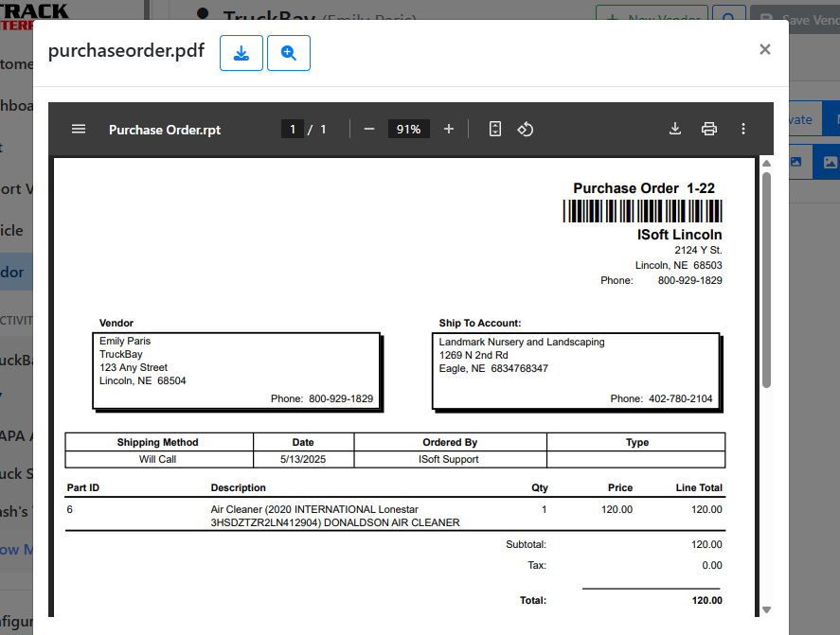Viewport: 840px width, 635px height.
Task: Zoom out using the minus icon
Action: pyautogui.click(x=369, y=129)
